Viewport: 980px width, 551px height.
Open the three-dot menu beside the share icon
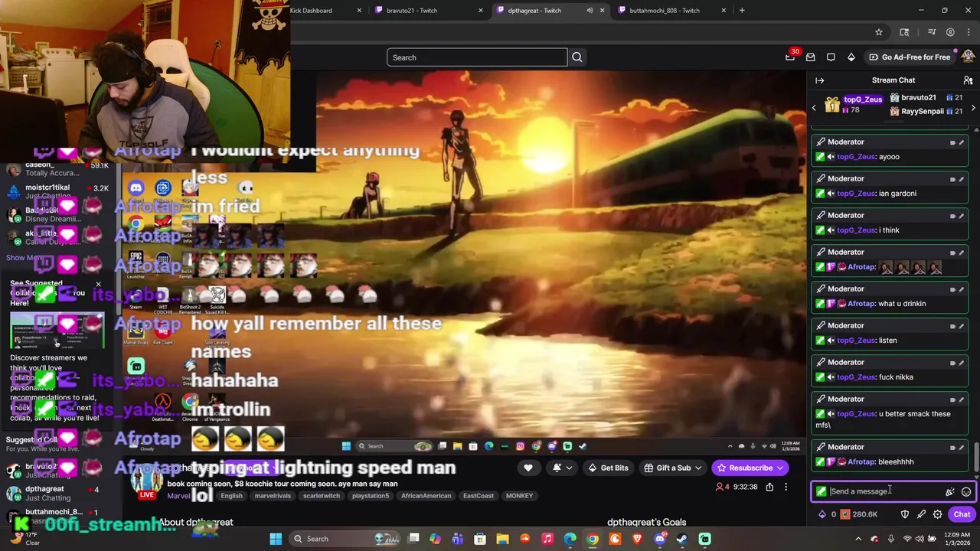[x=786, y=487]
